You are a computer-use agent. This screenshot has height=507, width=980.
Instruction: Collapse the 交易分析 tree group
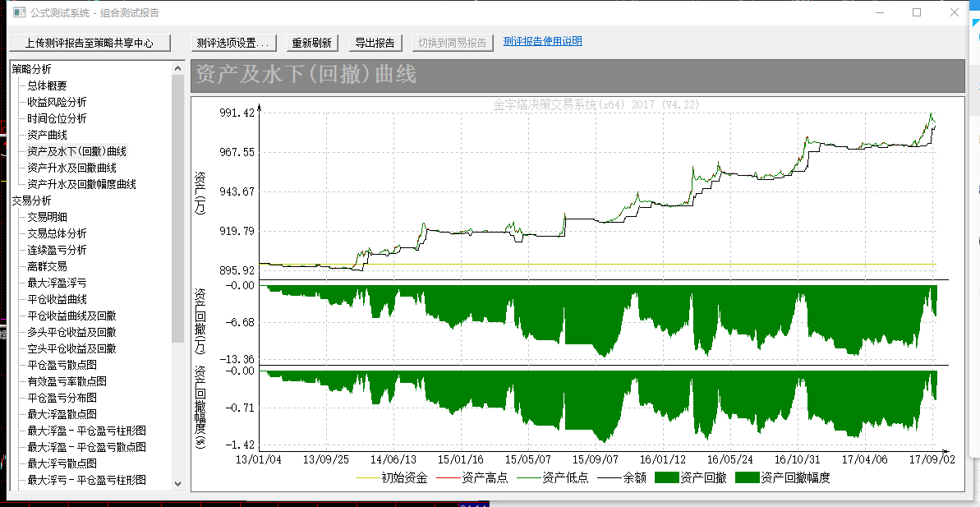(x=31, y=200)
